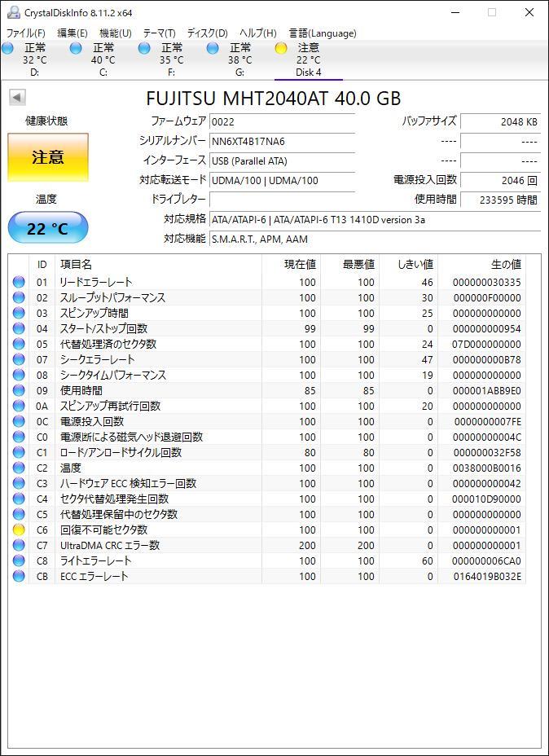Screen dimensions: 549x756
Task: Click the empty drive letter field
Action: 282,200
